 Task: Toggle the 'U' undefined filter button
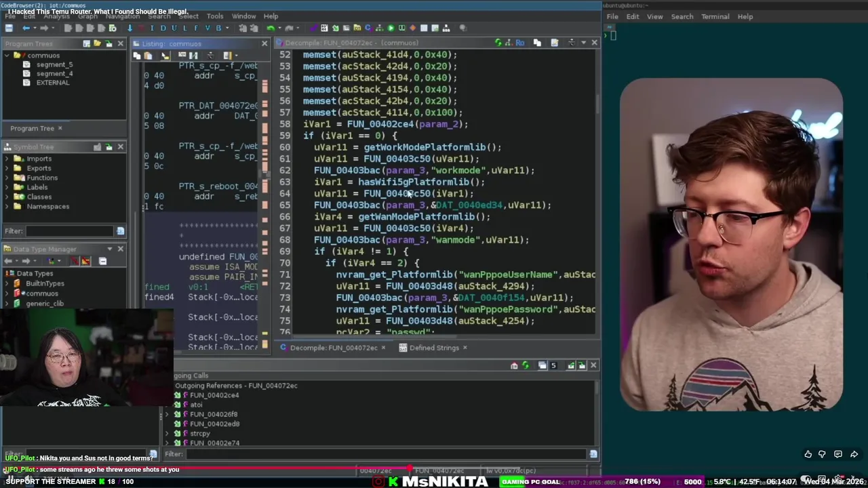point(174,28)
